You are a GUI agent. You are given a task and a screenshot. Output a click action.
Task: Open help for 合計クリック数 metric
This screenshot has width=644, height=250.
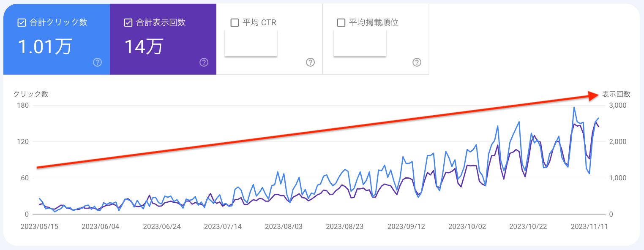click(x=97, y=62)
